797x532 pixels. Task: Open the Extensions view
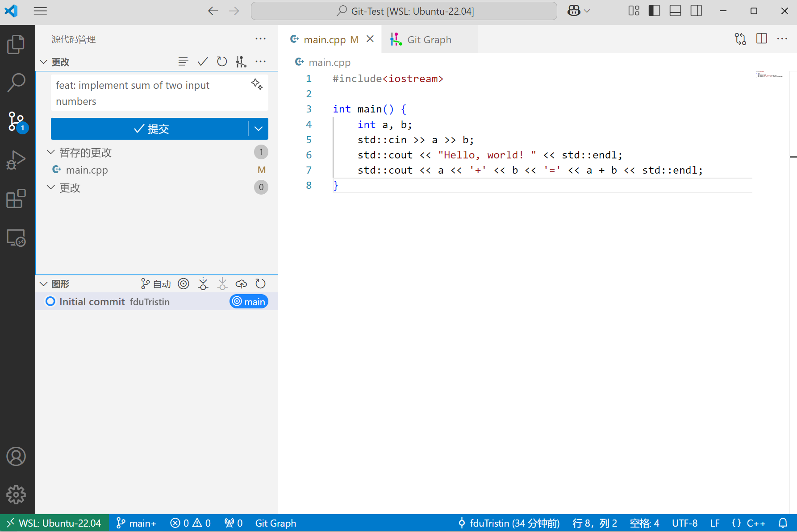point(17,199)
